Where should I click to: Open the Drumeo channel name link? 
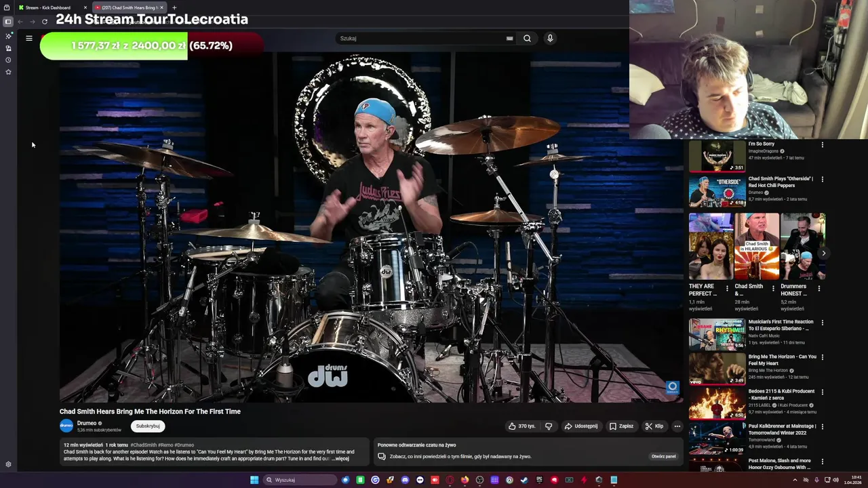click(87, 423)
